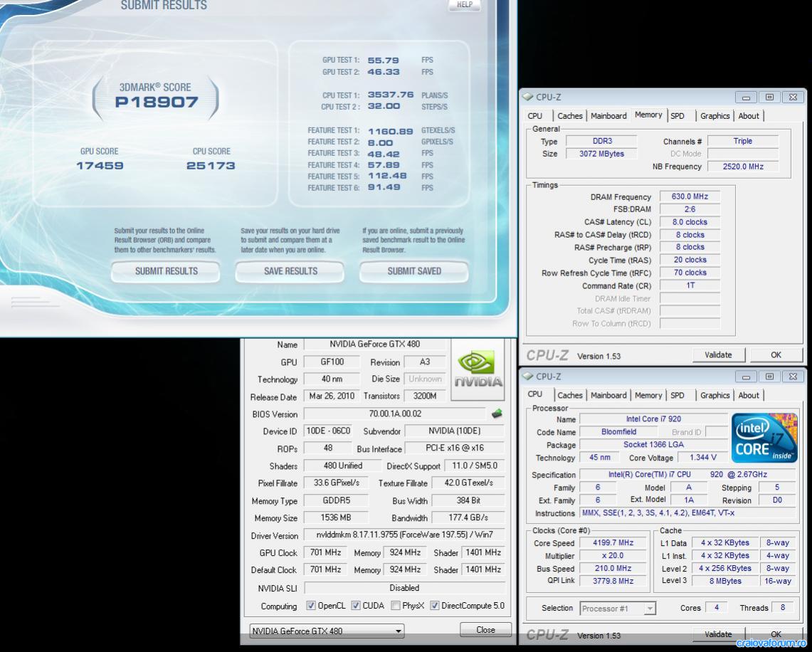Image resolution: width=812 pixels, height=652 pixels.
Task: Click the DRAM Frequency value 630.0 MHz
Action: (x=690, y=196)
